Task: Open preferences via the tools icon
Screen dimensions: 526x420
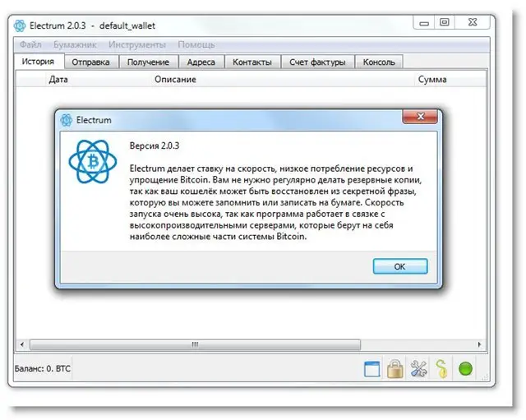Action: click(x=418, y=369)
